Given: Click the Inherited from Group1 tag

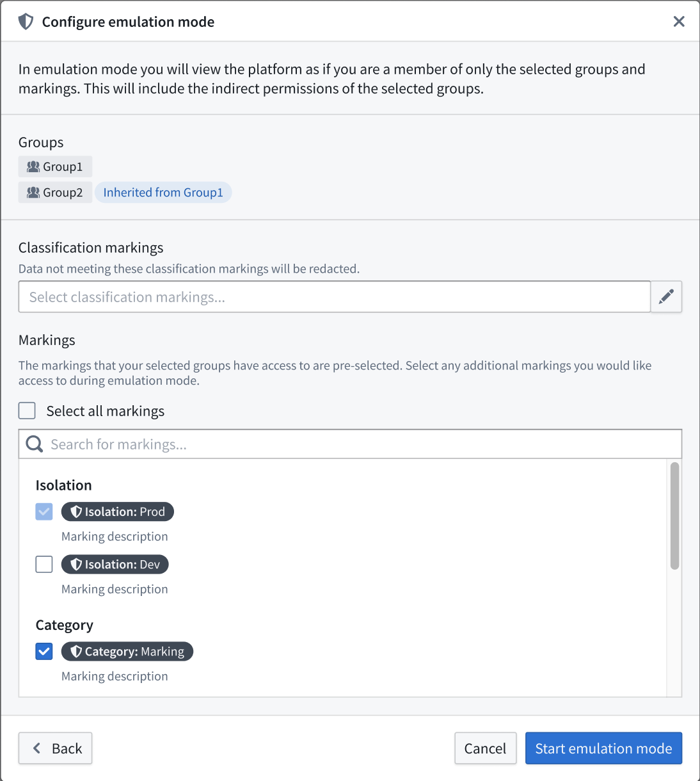Looking at the screenshot, I should point(163,192).
